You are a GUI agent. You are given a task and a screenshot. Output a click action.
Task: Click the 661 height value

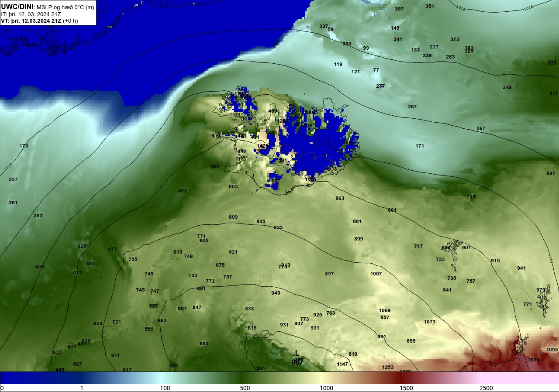pos(201,289)
